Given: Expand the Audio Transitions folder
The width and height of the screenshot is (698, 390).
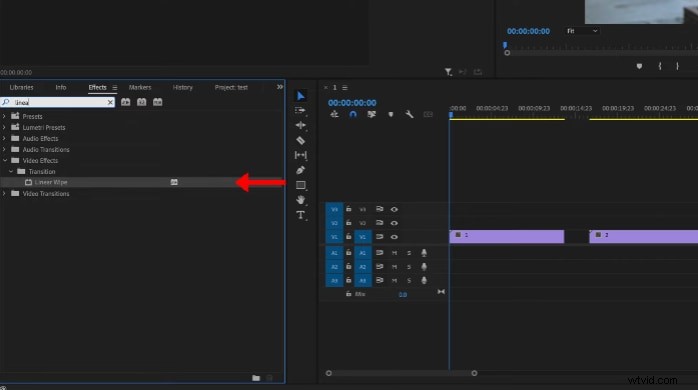Looking at the screenshot, I should coord(4,150).
